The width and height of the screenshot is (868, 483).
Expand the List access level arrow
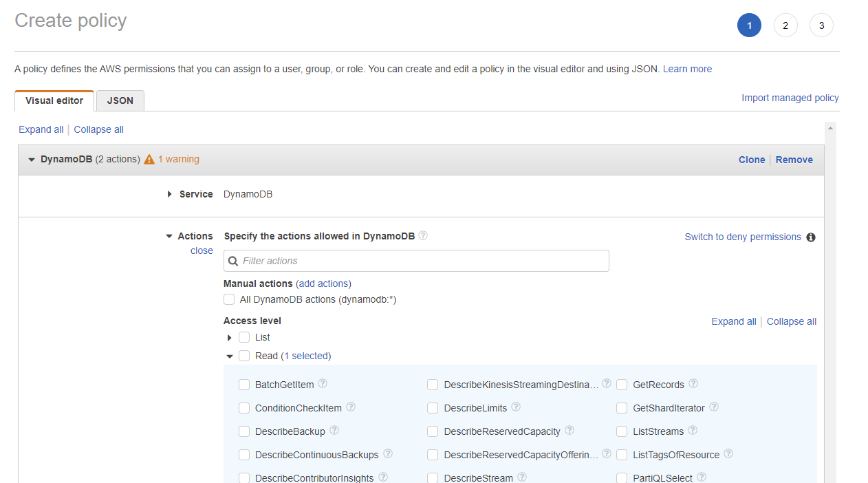pos(230,338)
